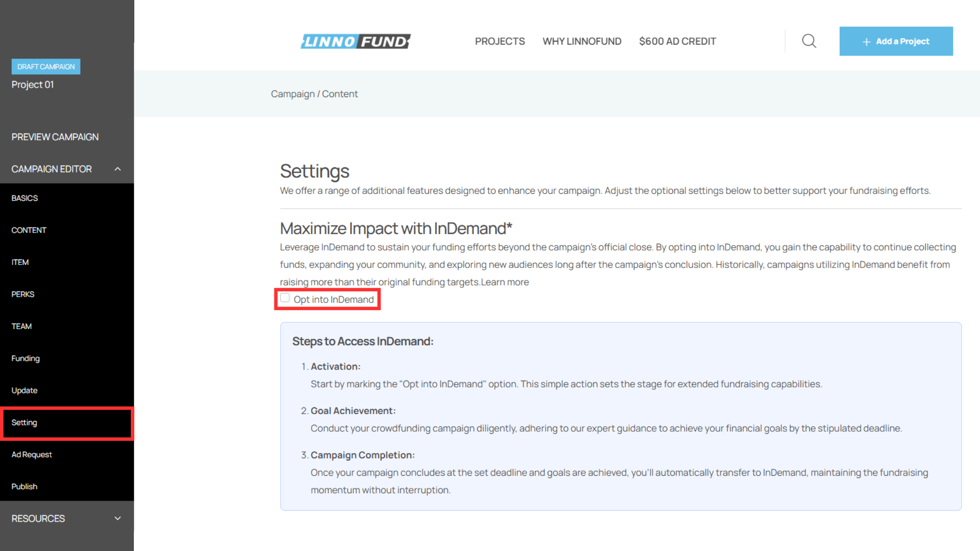980x551 pixels.
Task: Select Item in the sidebar
Action: (20, 262)
